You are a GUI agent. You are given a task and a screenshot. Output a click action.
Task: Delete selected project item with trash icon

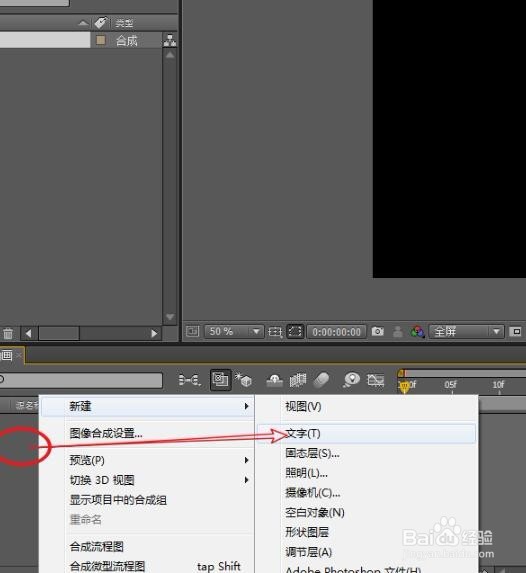coord(8,333)
